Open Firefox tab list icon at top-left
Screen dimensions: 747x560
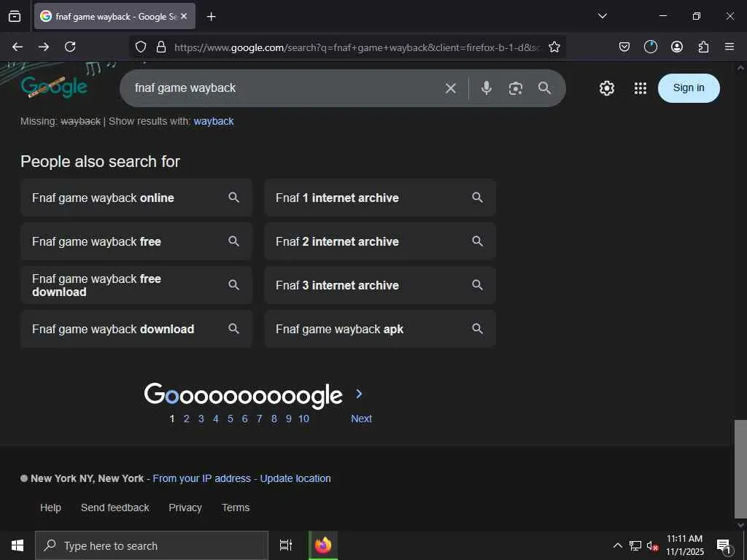[x=15, y=16]
